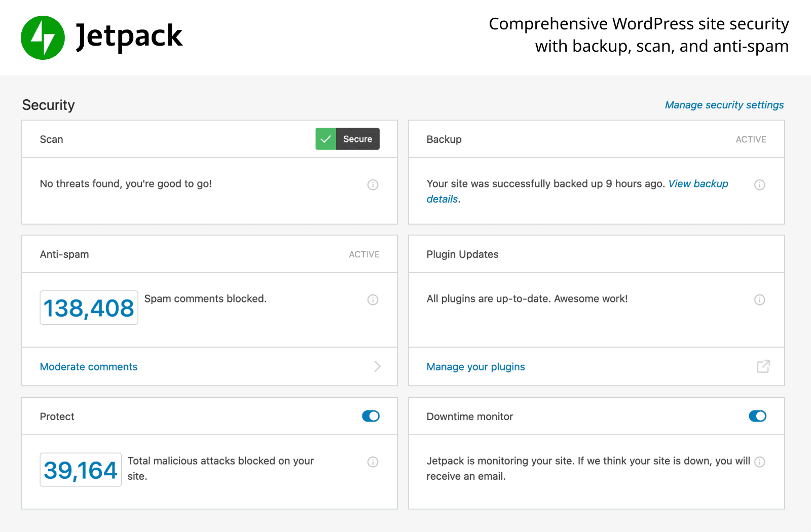Screen dimensions: 811x532
Task: Expand Moderate comments via its chevron
Action: tap(377, 366)
